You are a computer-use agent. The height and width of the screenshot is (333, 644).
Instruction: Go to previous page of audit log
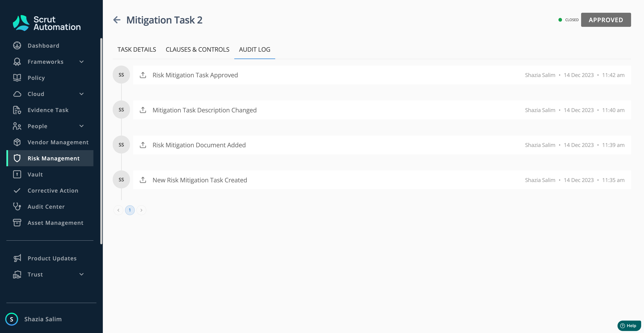coord(118,210)
